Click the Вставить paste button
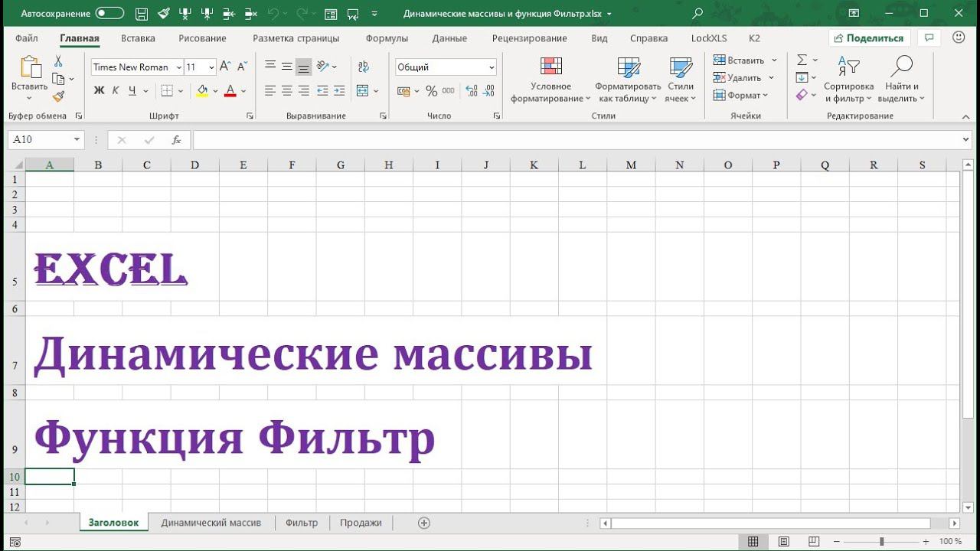Screen dimensions: 980x551 pos(30,79)
